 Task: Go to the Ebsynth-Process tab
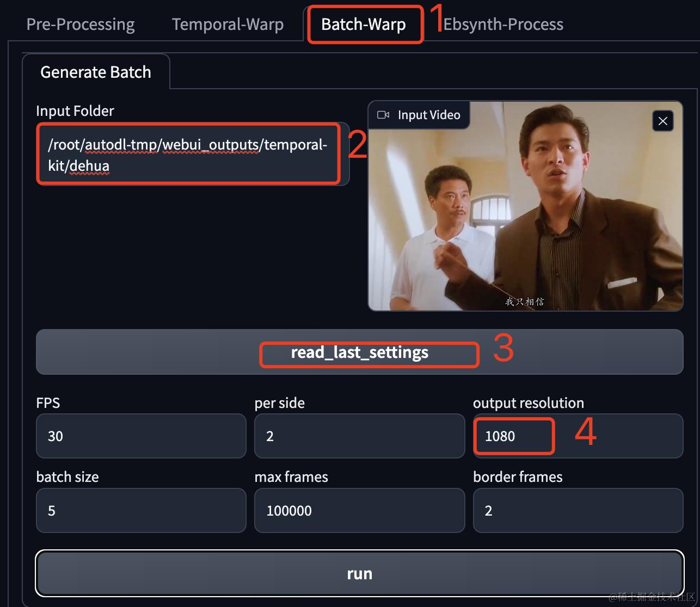tap(503, 24)
